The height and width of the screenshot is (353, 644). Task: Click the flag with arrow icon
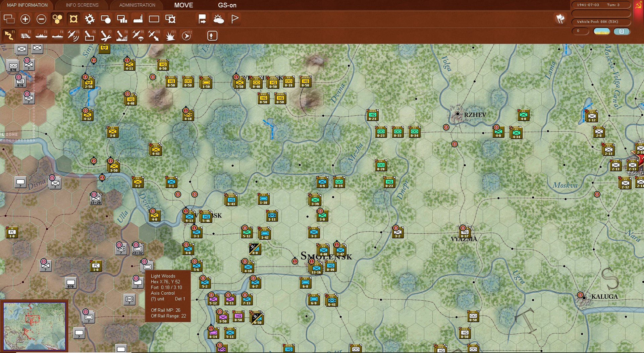coord(202,19)
